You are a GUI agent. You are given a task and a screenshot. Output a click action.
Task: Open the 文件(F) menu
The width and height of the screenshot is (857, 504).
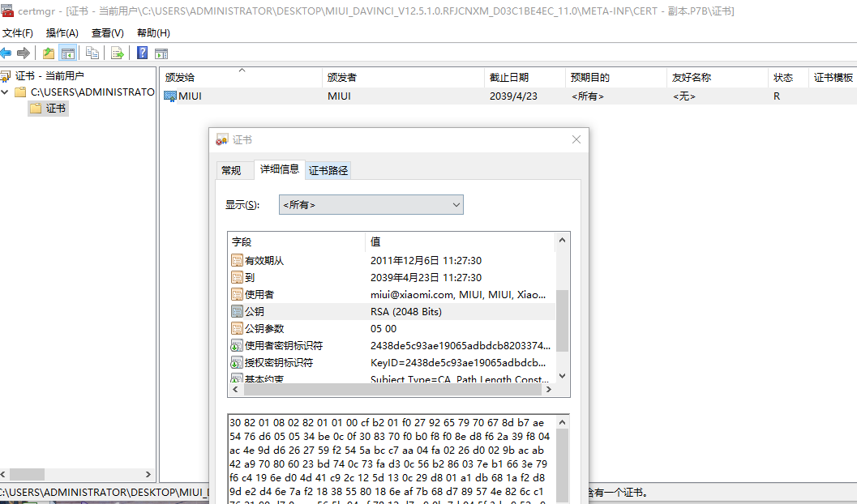coord(18,32)
